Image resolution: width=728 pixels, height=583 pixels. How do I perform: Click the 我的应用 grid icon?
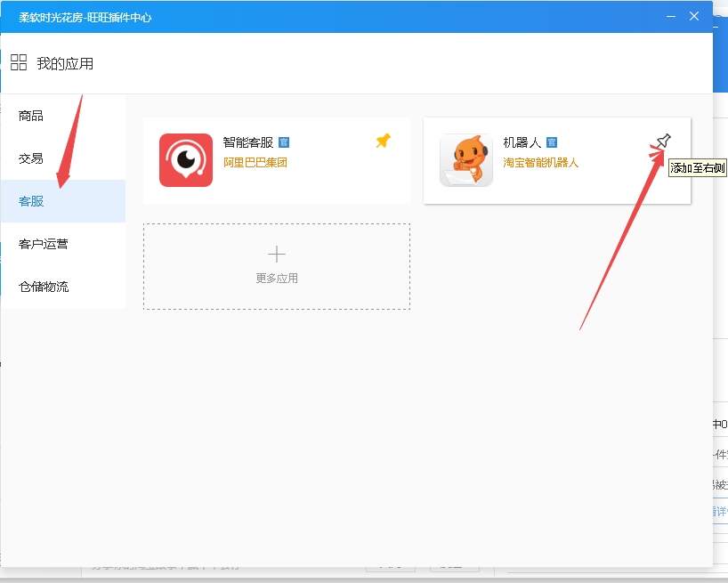pos(19,62)
